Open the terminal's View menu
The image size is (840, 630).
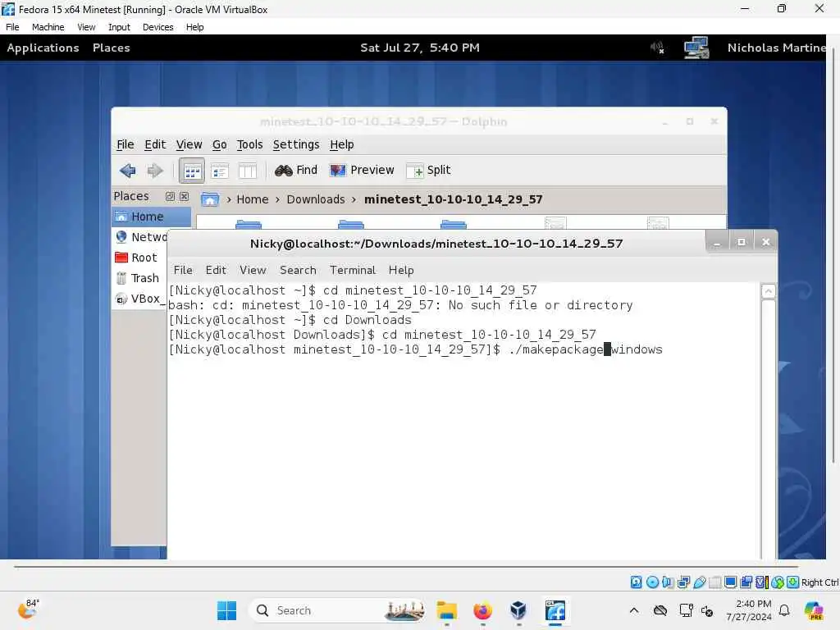pyautogui.click(x=253, y=270)
